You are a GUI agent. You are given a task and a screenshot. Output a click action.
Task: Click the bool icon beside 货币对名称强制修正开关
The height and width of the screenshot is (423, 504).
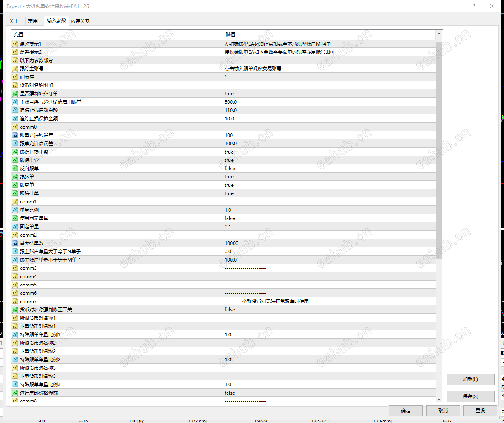[15, 310]
